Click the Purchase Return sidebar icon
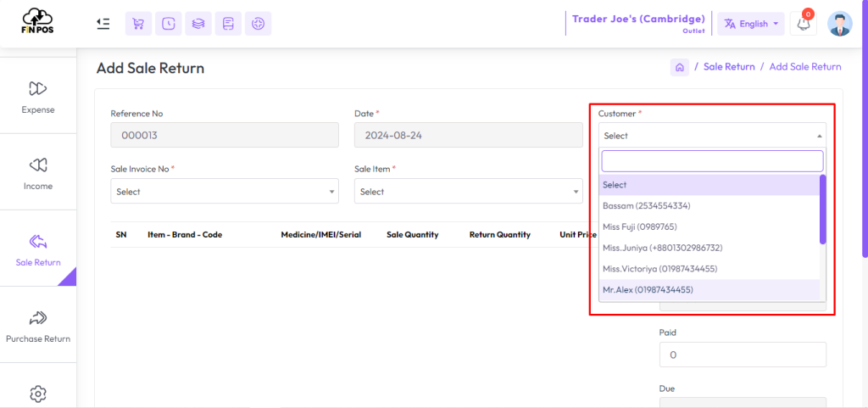The image size is (868, 408). [37, 317]
